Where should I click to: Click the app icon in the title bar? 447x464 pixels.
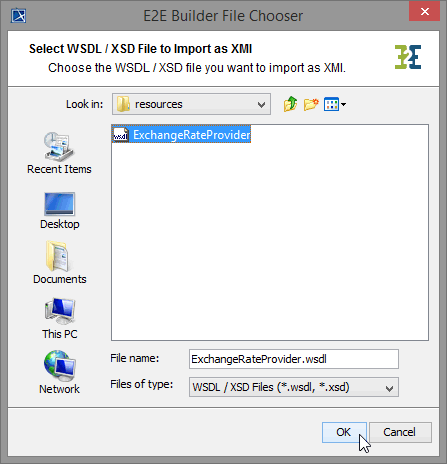coord(18,15)
